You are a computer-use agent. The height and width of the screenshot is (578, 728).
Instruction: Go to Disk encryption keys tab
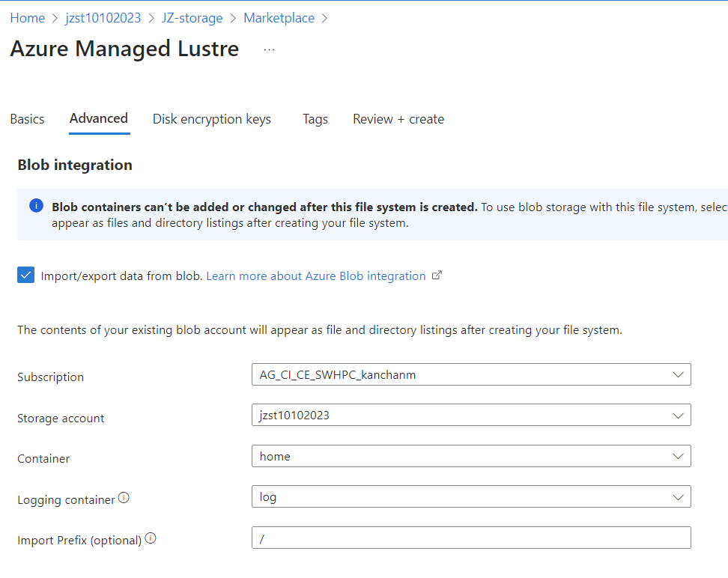212,119
